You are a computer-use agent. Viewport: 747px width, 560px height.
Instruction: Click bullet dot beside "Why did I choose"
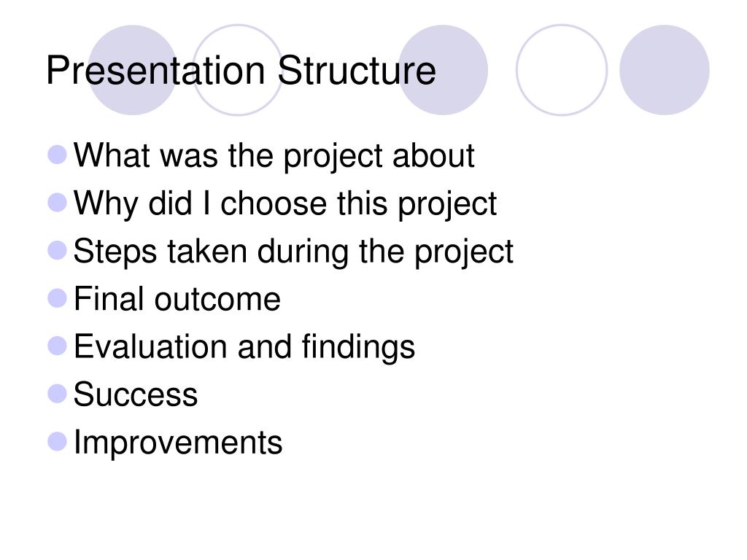pyautogui.click(x=57, y=203)
